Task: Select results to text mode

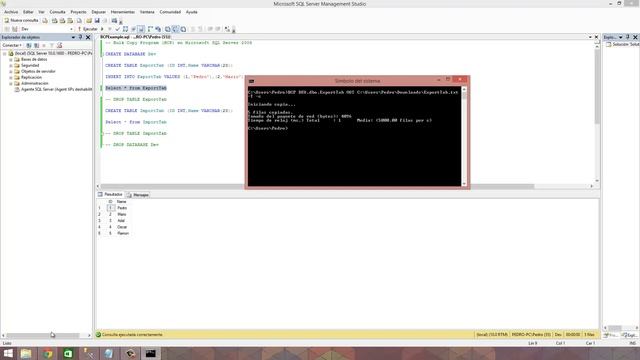Action: coord(167,29)
